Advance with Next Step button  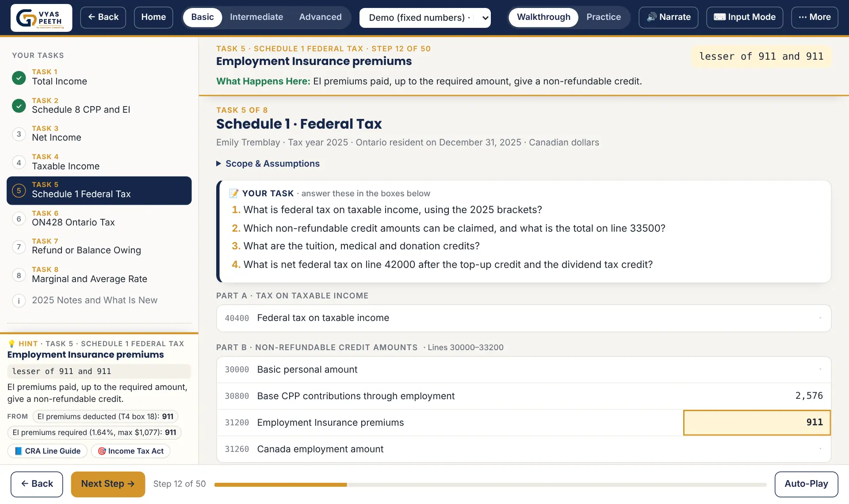[108, 484]
